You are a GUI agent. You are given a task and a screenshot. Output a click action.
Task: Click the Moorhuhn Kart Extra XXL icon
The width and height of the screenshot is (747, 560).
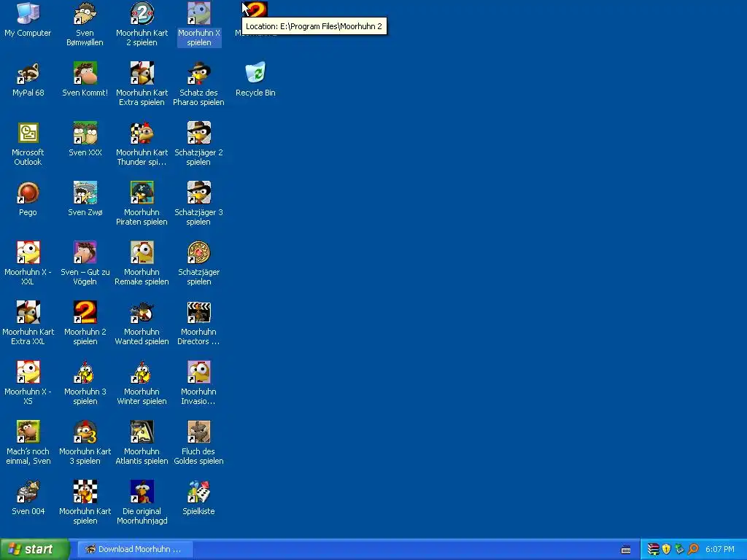(x=28, y=312)
